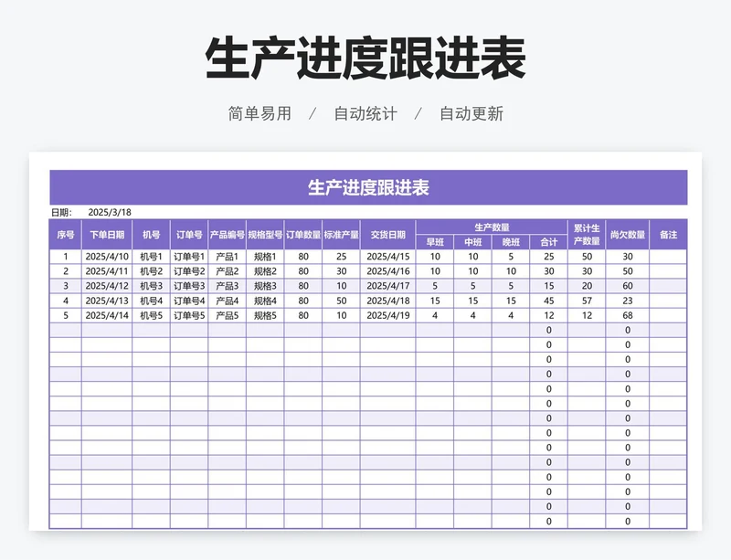The height and width of the screenshot is (560, 731).
Task: Click the merged 生产数量 header
Action: coord(492,227)
